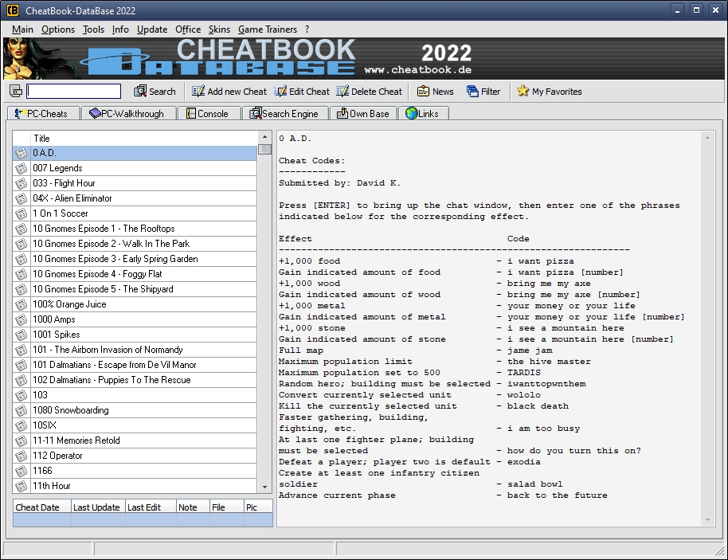Click the icon beside 1000 Amps

[x=21, y=319]
